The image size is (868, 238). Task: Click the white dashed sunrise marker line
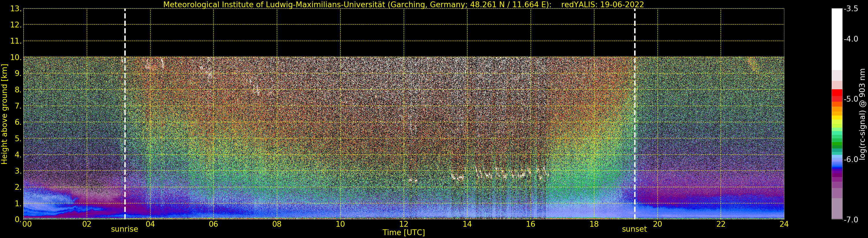(125, 114)
